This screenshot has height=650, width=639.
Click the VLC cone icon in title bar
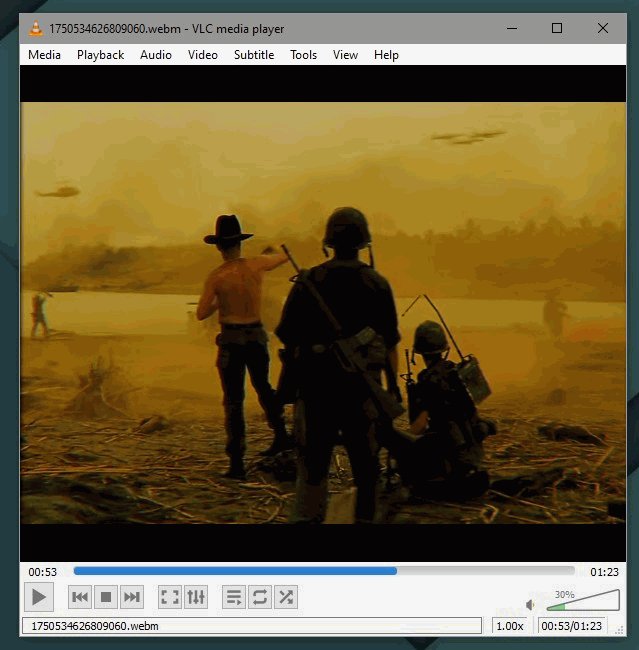click(x=36, y=28)
